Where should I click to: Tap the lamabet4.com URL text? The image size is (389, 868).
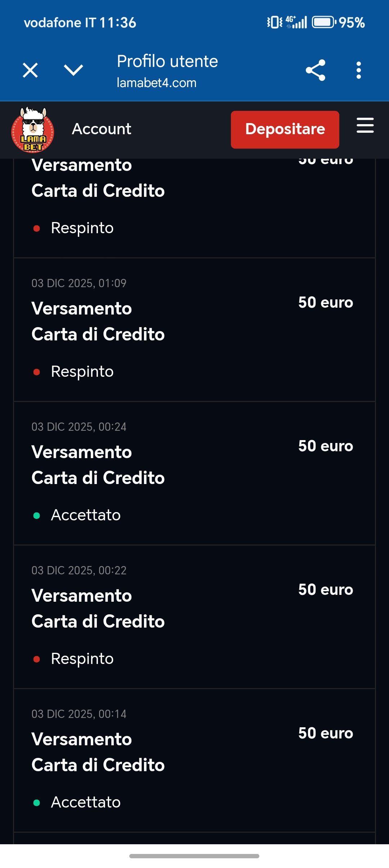(156, 83)
